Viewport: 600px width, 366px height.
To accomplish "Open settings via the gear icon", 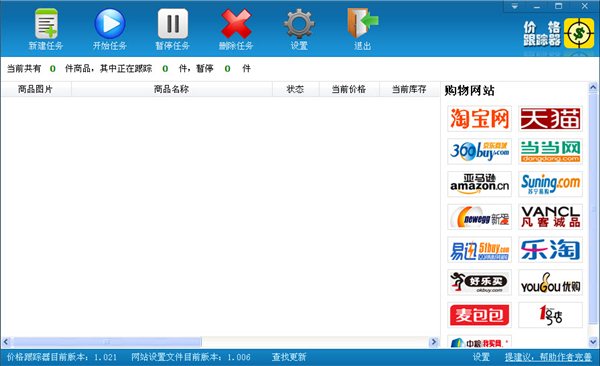I will pos(299,24).
